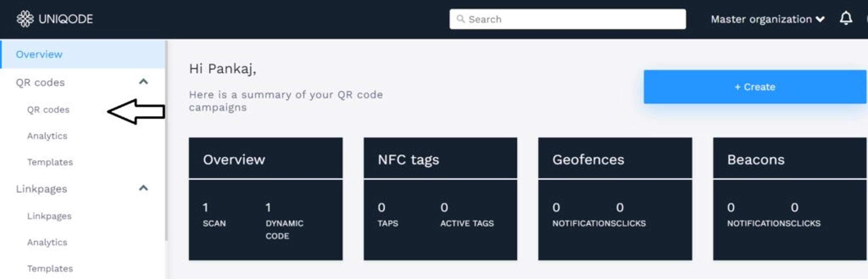Viewport: 868px width, 279px height.
Task: Open Analytics under QR codes
Action: click(x=47, y=136)
